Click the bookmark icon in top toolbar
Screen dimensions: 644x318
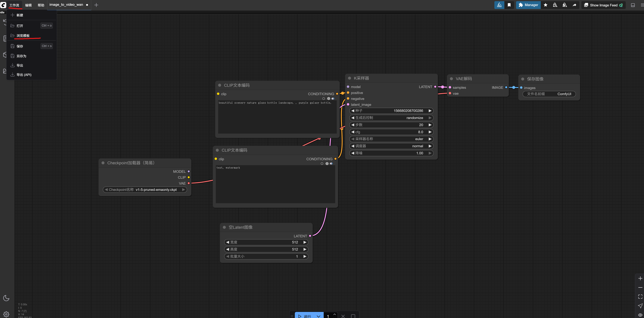[x=509, y=5]
